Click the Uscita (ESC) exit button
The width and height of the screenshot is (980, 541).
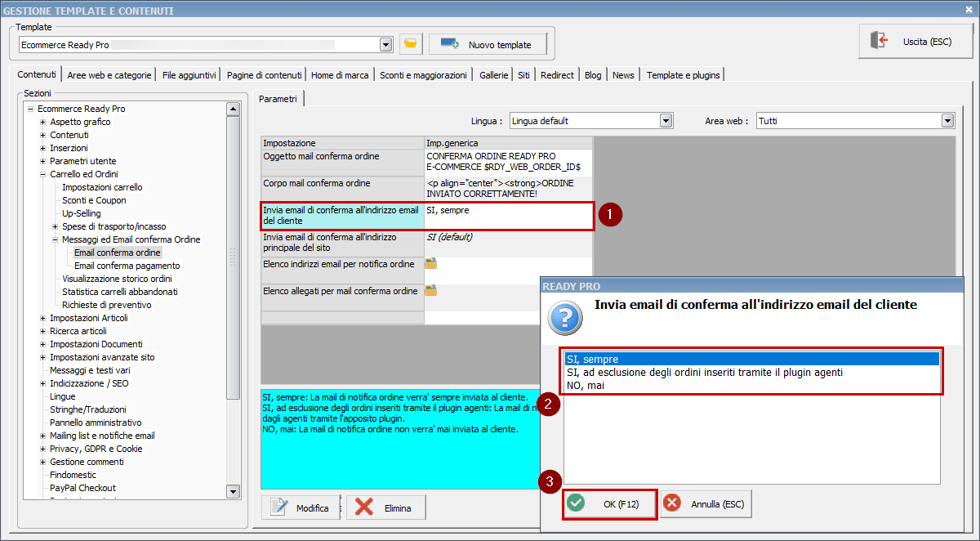pos(915,41)
